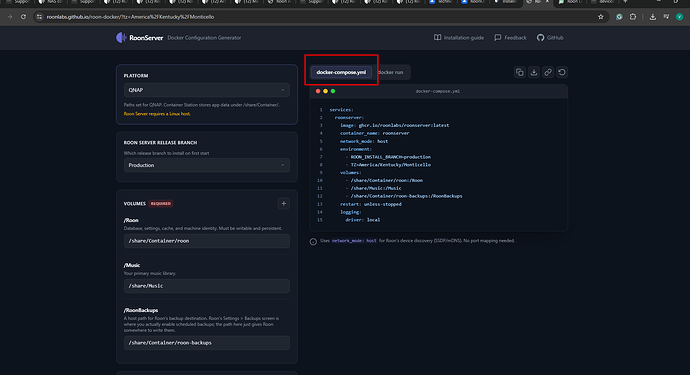690x375 pixels.
Task: Edit the /Roon volume path field
Action: tap(206, 241)
